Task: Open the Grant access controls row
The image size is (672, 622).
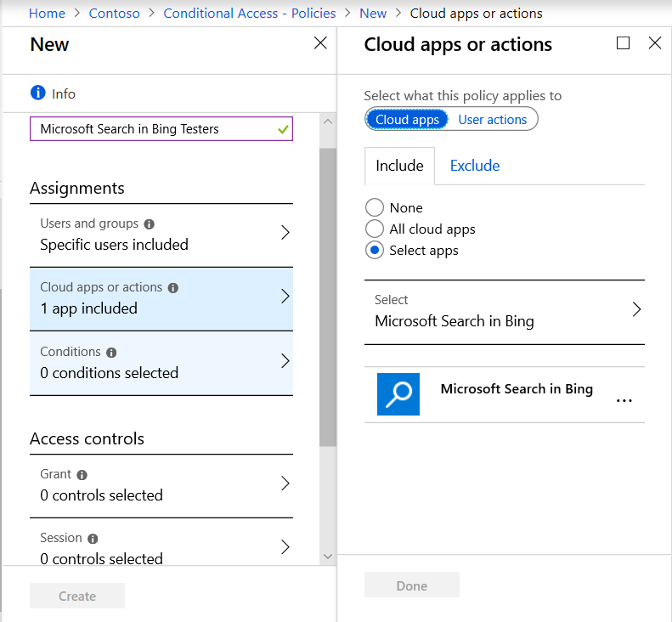Action: [161, 485]
